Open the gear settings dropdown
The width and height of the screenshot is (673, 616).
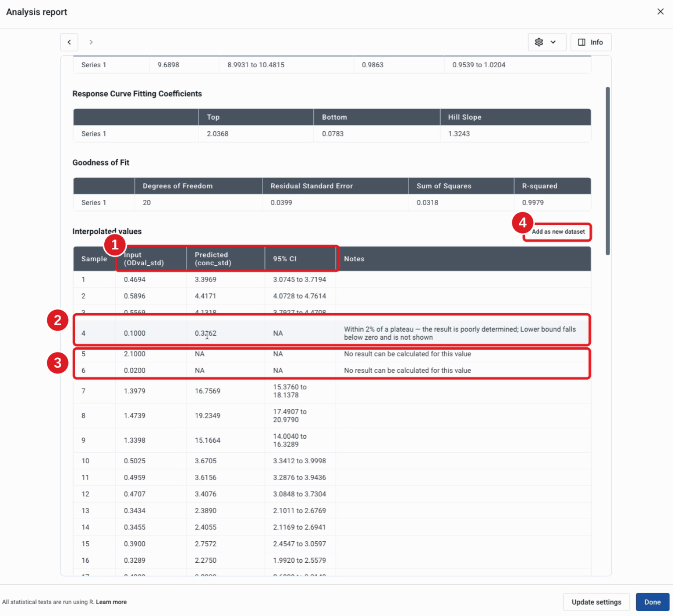tap(547, 42)
